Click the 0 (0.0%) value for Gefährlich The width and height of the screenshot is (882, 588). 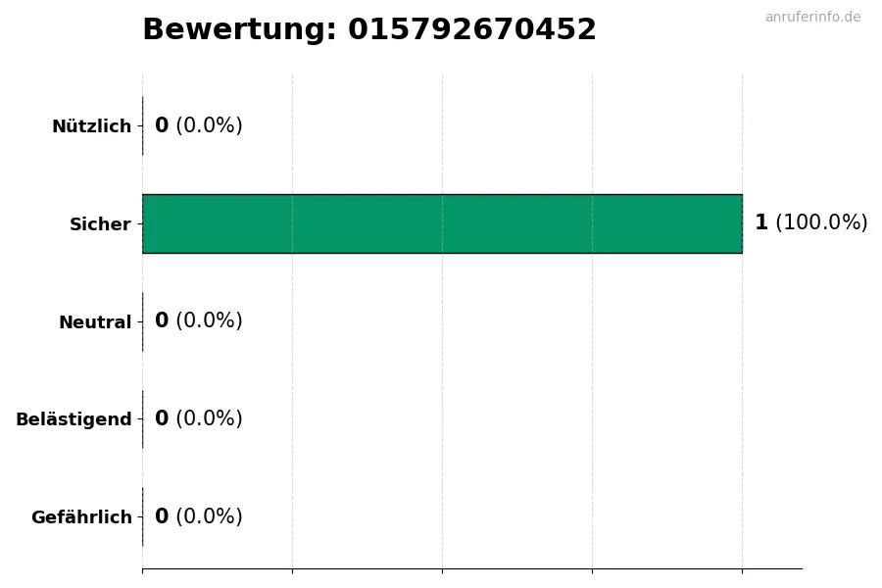click(198, 517)
